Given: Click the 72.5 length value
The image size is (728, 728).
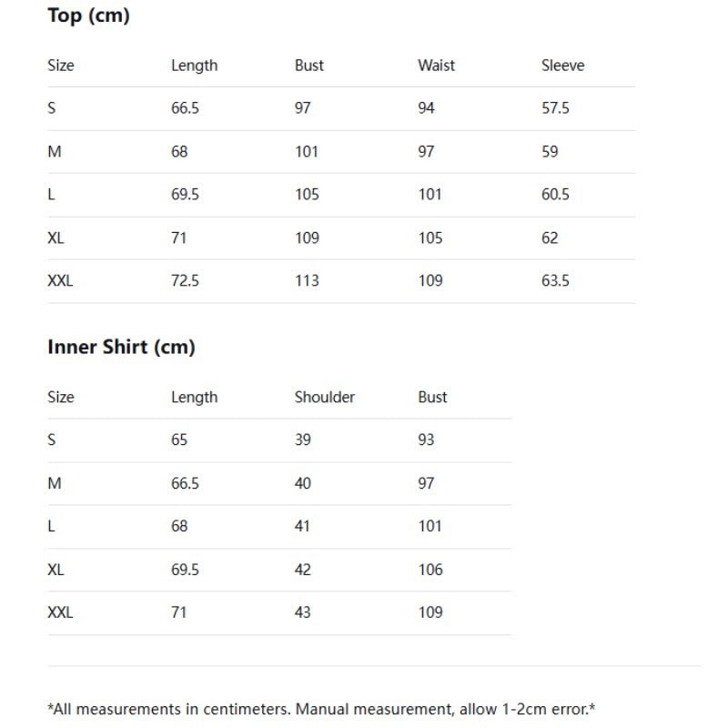Looking at the screenshot, I should pyautogui.click(x=185, y=281).
